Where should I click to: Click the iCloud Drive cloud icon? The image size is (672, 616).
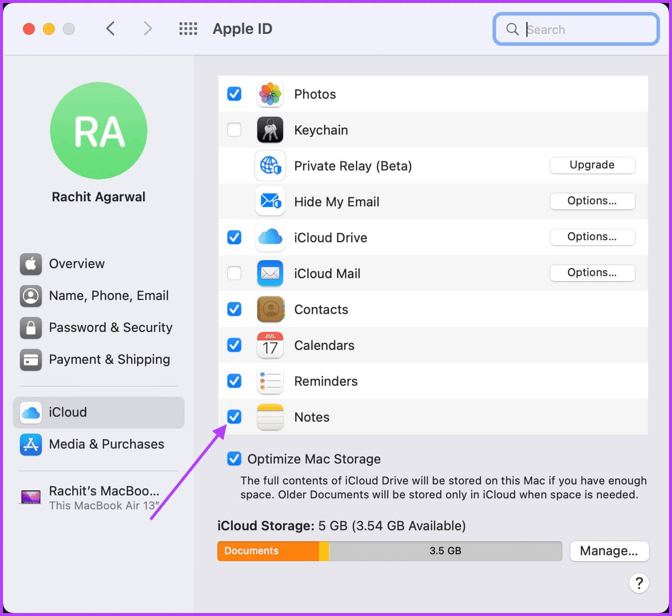[270, 237]
